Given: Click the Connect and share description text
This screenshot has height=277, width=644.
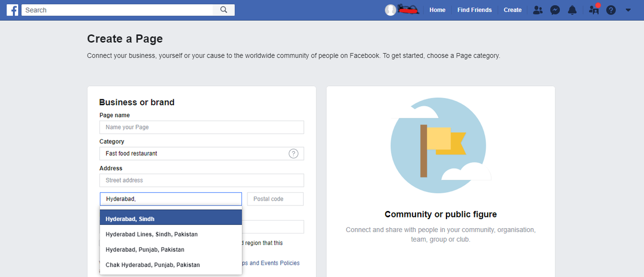Looking at the screenshot, I should (x=441, y=235).
